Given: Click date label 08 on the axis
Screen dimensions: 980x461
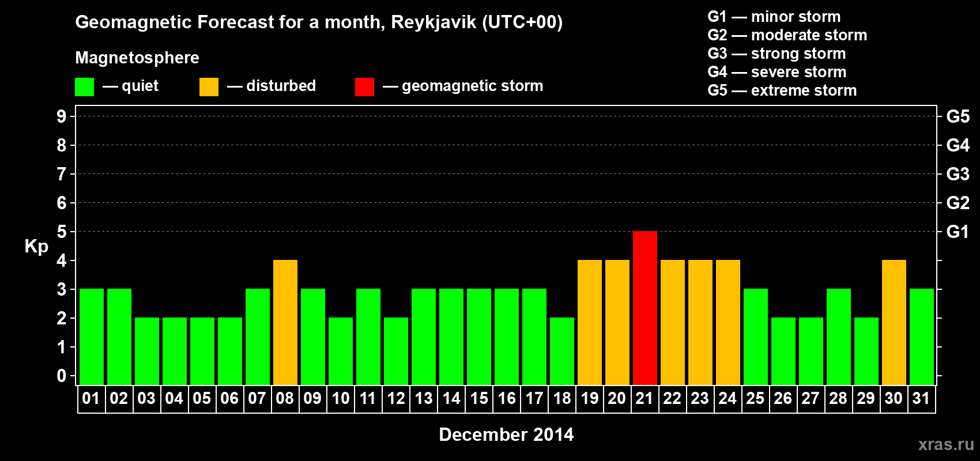Looking at the screenshot, I should 285,398.
